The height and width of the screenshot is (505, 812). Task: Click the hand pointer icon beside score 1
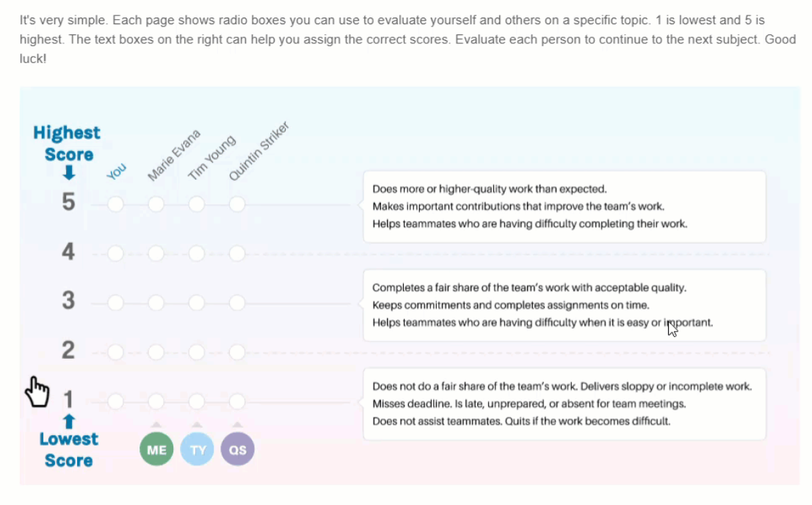(x=37, y=392)
